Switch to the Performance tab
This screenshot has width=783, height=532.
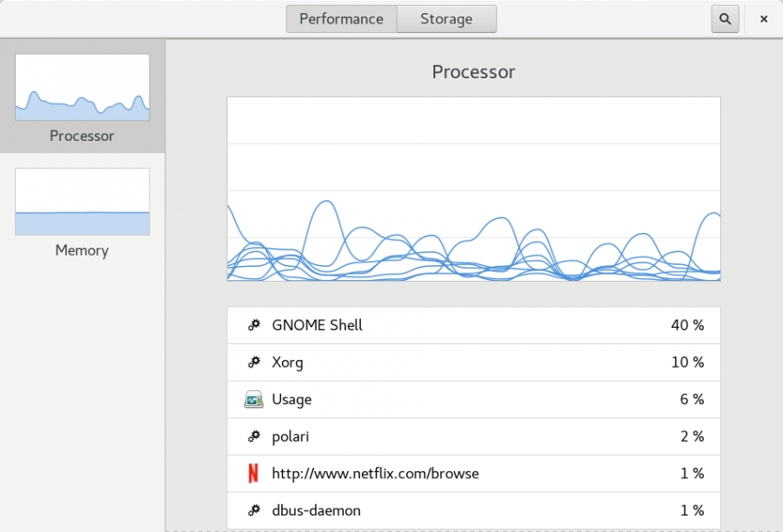(x=341, y=18)
